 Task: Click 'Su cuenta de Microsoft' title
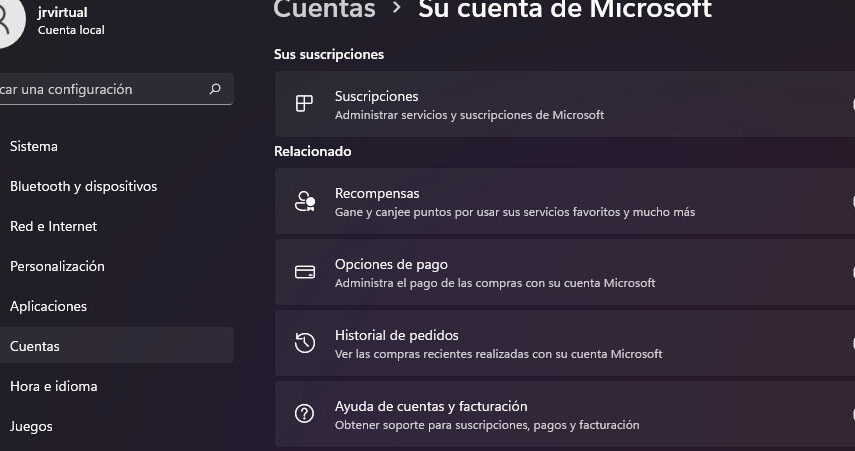[x=565, y=9]
